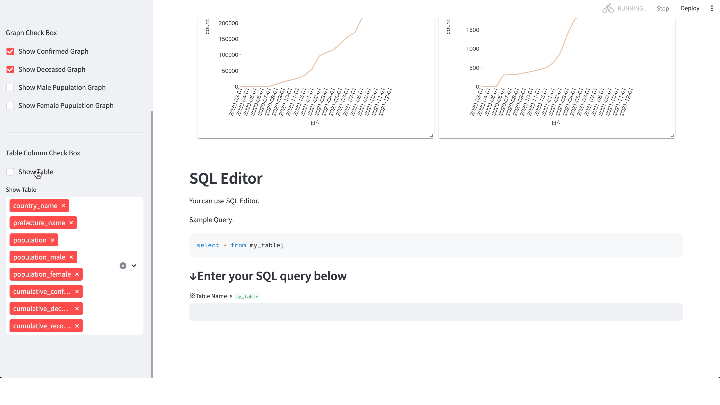Viewport: 720px width, 405px height.
Task: Remove the population_female tag
Action: coord(77,273)
